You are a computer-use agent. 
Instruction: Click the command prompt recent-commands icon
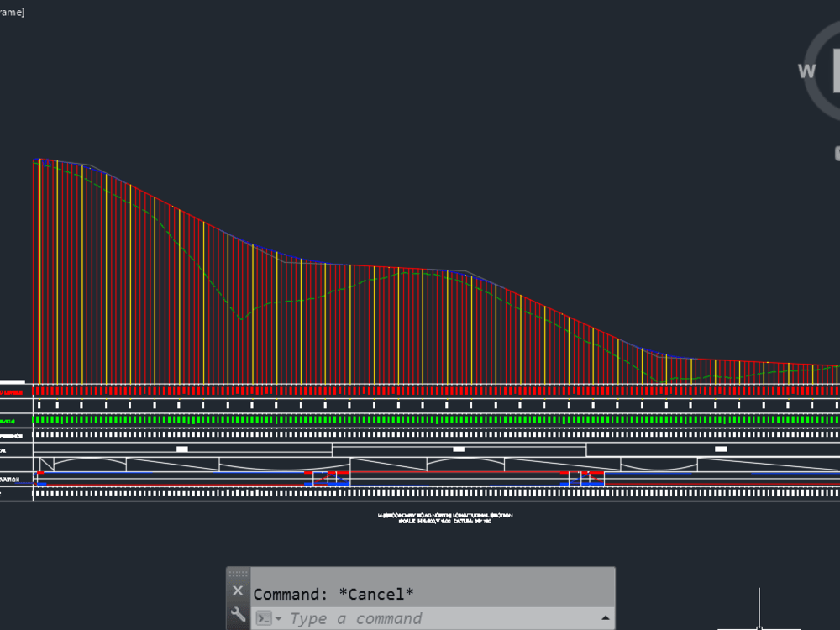[265, 617]
